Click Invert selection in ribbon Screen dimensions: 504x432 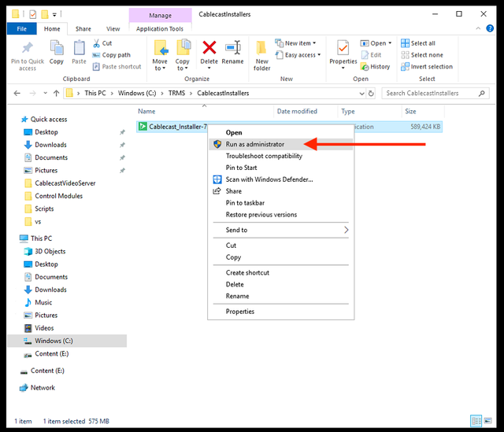[427, 67]
